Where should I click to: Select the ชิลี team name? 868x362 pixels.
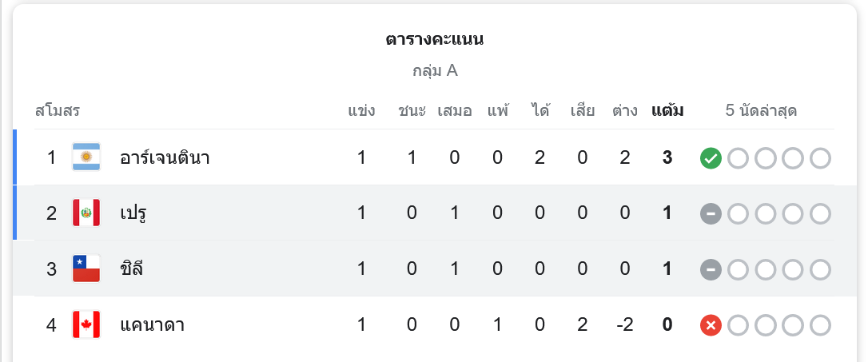tap(132, 269)
